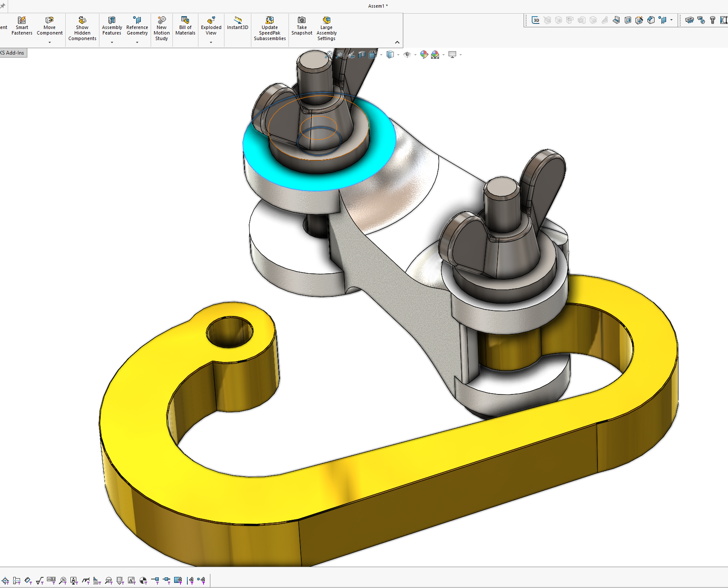The image size is (728, 588).
Task: Start a New Motion Study
Action: point(161,29)
